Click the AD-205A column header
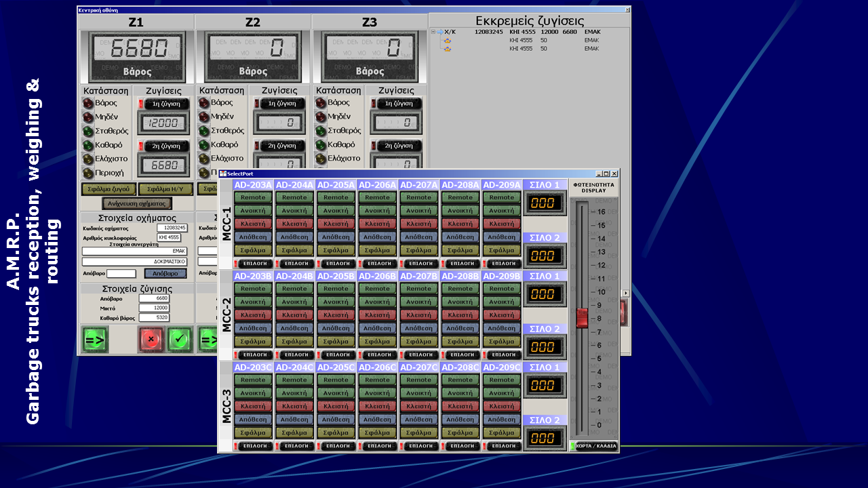Screen dimensions: 868x488 point(336,185)
